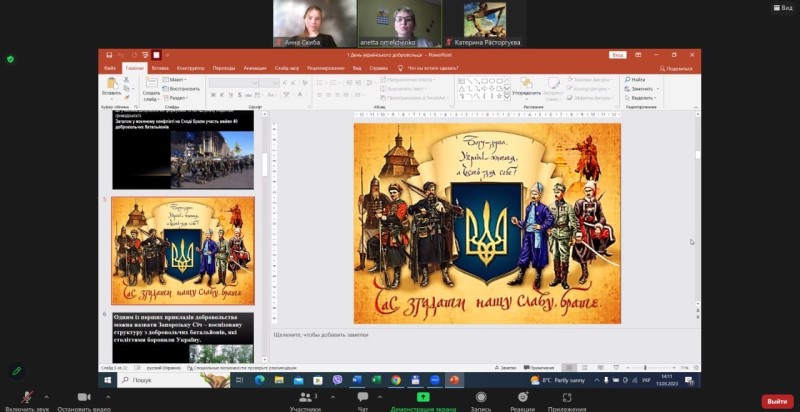Click the Поделиться share button

(676, 68)
